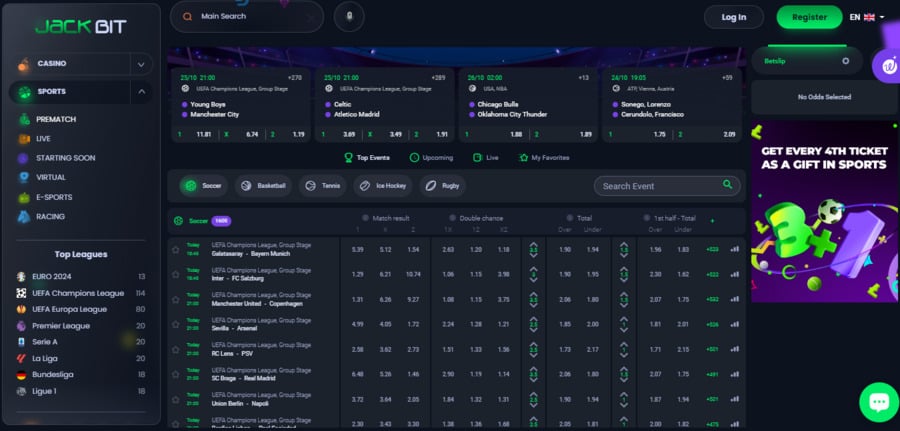The height and width of the screenshot is (431, 900).
Task: Click the JackBit logo
Action: (x=80, y=26)
